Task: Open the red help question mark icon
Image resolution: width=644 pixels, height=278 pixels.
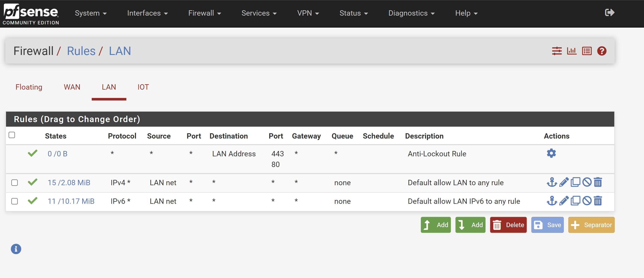Action: 602,51
